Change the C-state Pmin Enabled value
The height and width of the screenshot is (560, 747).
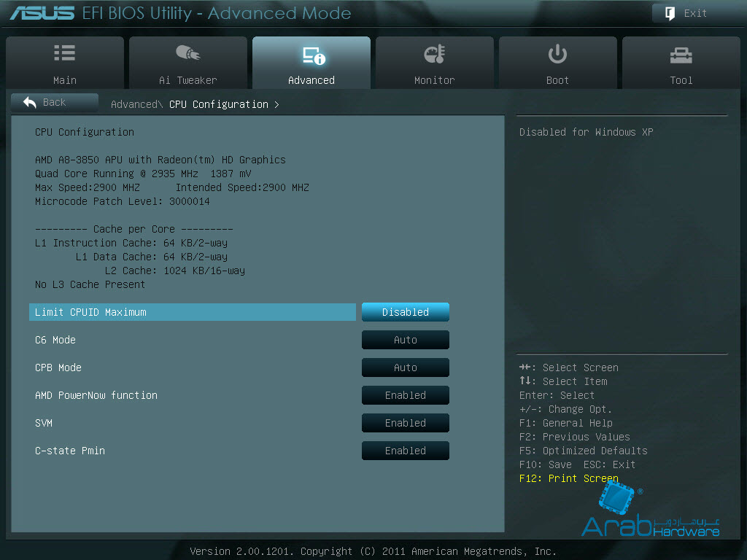406,451
